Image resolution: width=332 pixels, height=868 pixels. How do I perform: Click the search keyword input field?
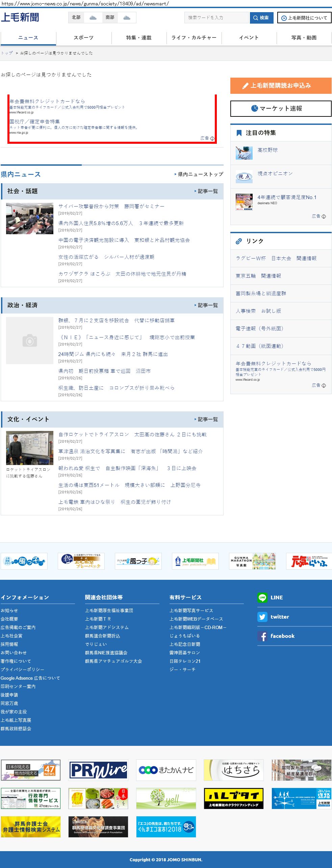216,18
